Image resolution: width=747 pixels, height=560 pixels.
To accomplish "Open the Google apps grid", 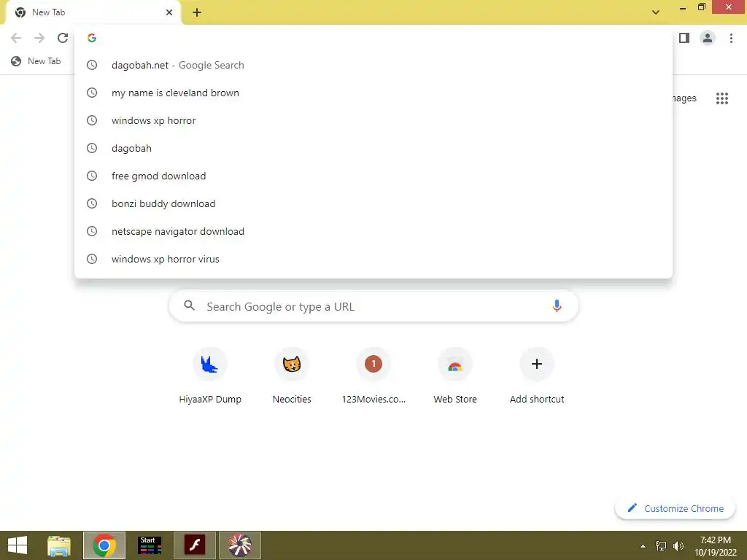I will point(721,98).
